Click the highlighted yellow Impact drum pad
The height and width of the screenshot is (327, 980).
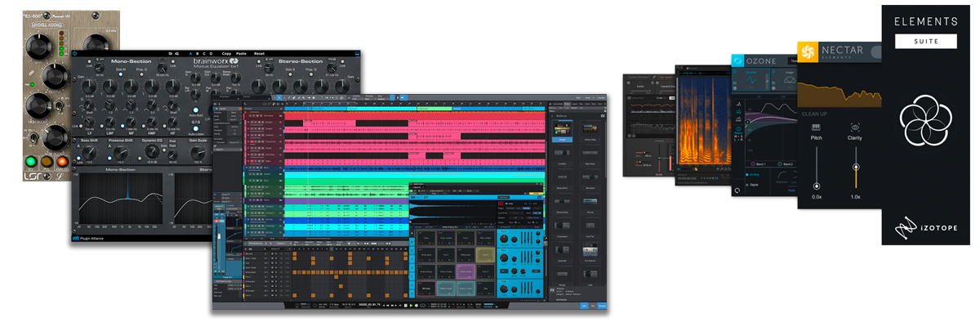(x=486, y=255)
